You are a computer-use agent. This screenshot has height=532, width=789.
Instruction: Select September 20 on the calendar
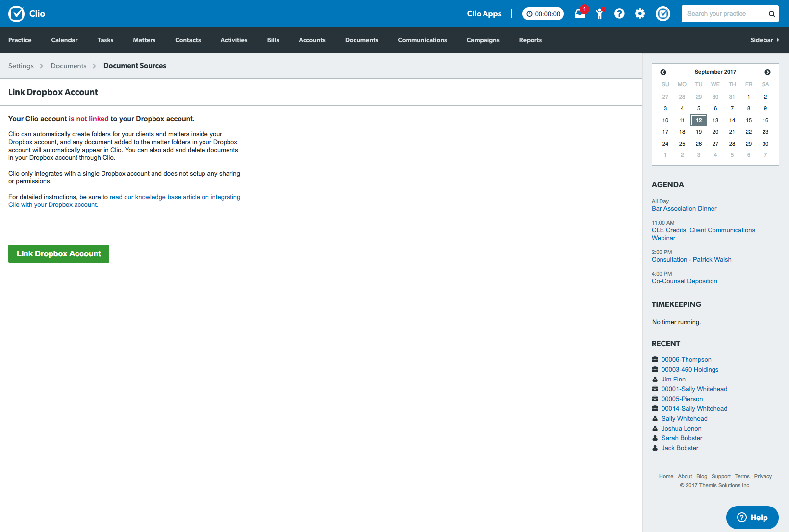(x=715, y=132)
